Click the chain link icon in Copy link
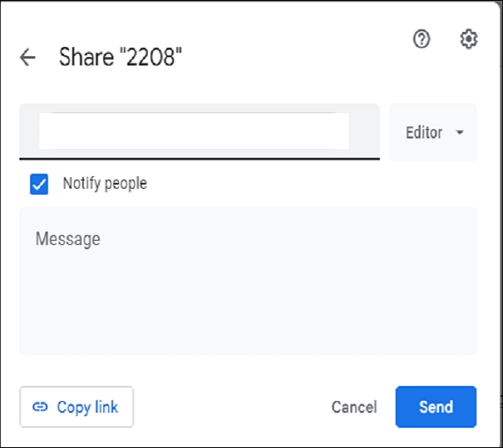Viewport: 503px width, 448px height. 40,407
